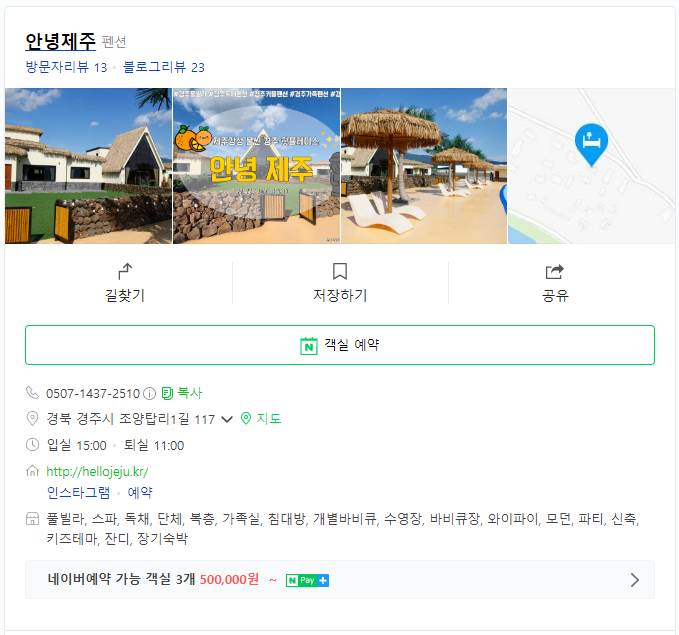The image size is (679, 635).
Task: Open 지도 map pin link
Action: pyautogui.click(x=261, y=418)
